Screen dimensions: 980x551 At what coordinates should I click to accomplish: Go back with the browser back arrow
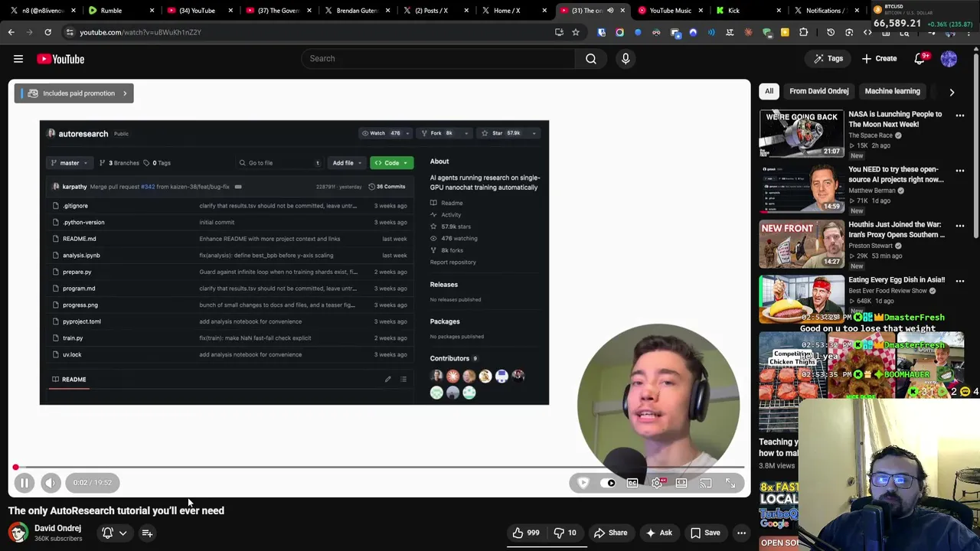11,32
